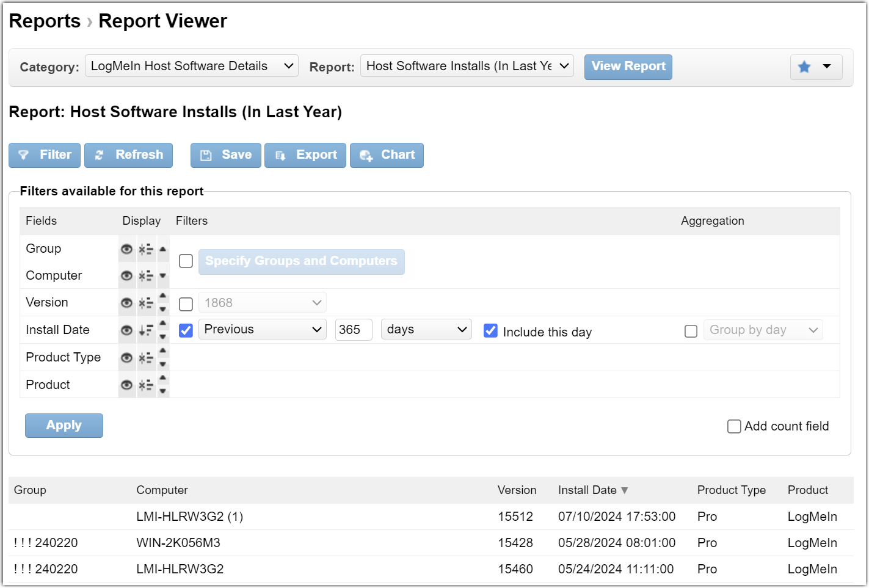Sort results by Computer column header

162,490
